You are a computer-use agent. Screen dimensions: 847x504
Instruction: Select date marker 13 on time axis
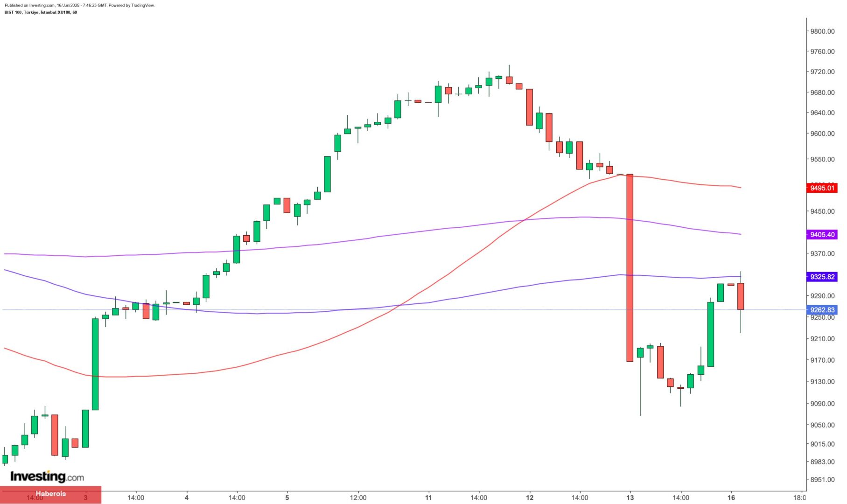click(630, 497)
